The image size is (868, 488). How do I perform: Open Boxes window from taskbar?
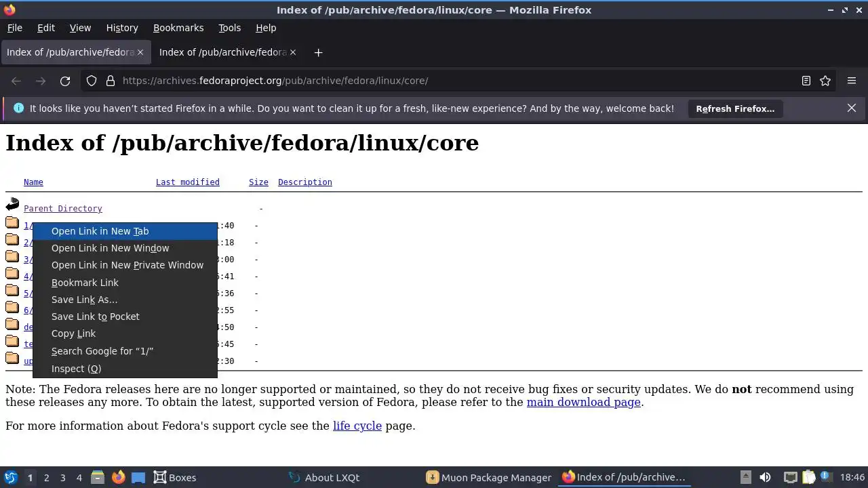pos(175,477)
